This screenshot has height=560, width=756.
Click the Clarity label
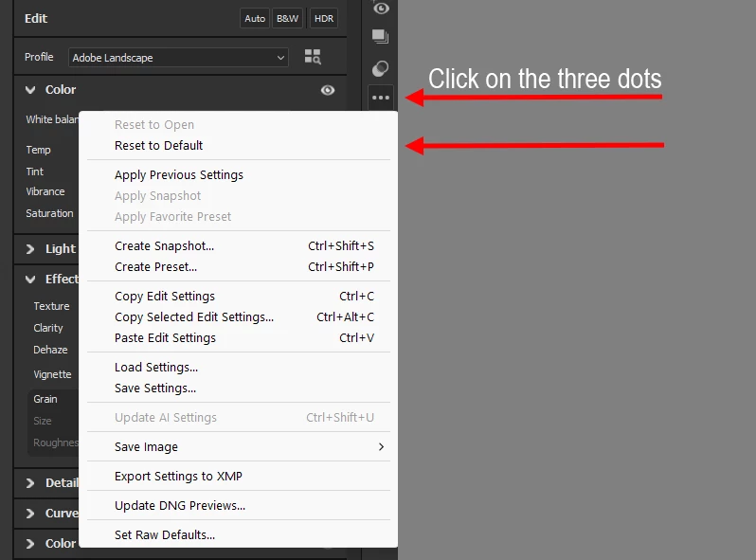pos(48,328)
